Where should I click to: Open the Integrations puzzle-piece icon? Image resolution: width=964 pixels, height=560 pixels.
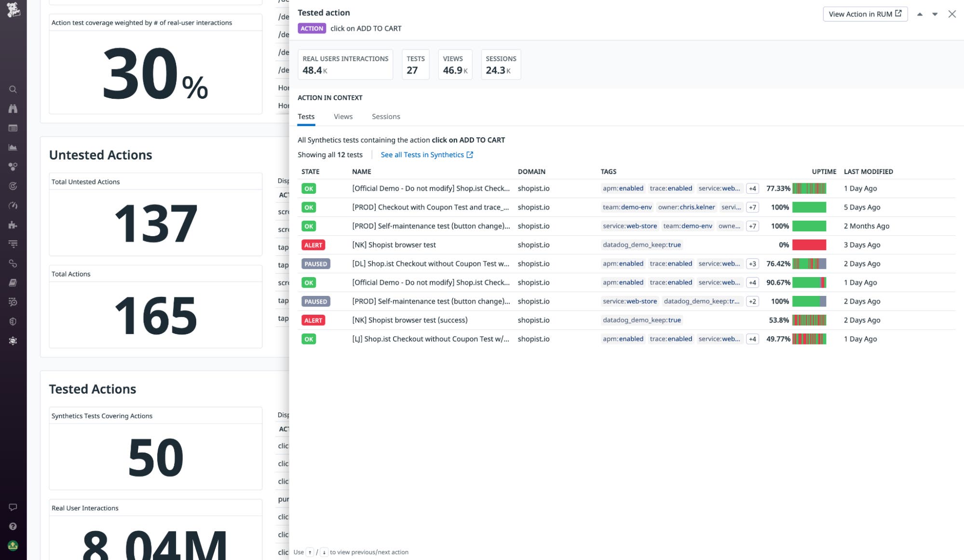pos(13,225)
